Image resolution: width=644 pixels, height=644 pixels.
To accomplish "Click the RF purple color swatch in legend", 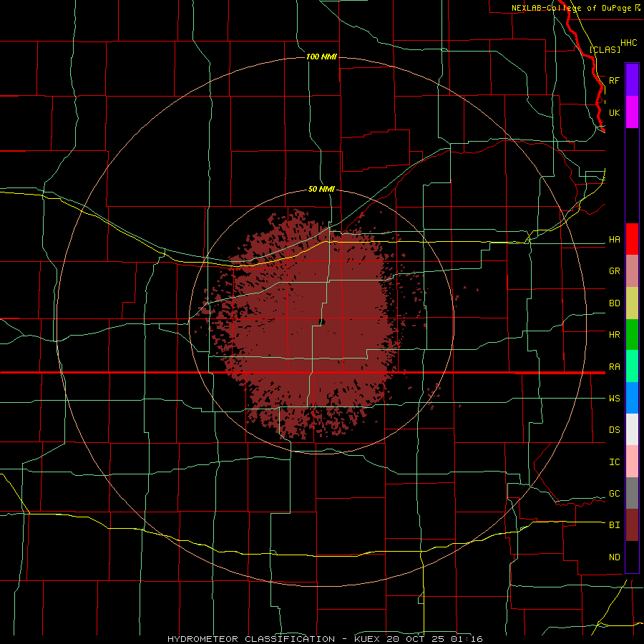I will pos(632,80).
